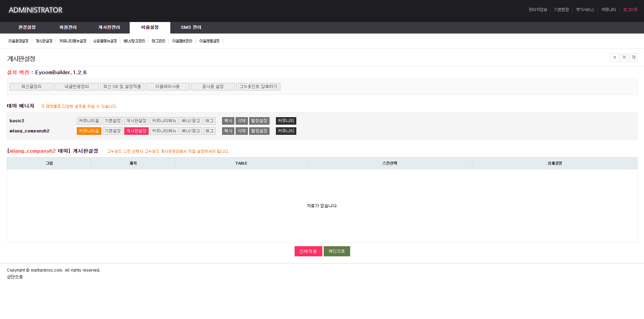Click the largest font size 가 icon
Image resolution: width=644 pixels, height=319 pixels.
634,58
